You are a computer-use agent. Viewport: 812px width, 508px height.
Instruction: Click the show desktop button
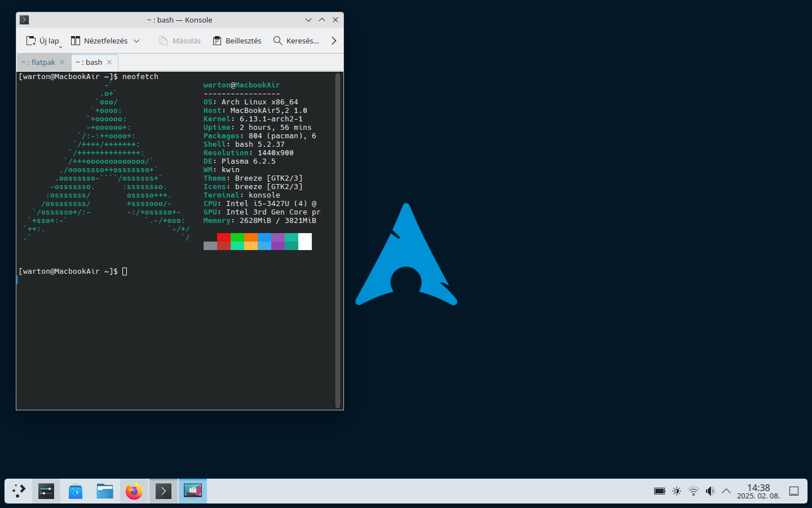[x=794, y=491]
